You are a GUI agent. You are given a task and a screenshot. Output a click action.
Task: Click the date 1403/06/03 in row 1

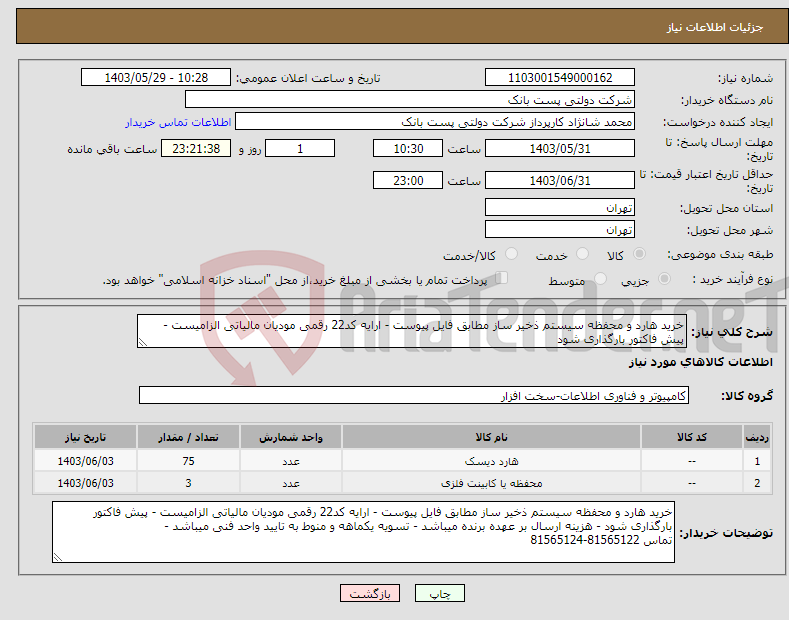[x=86, y=461]
